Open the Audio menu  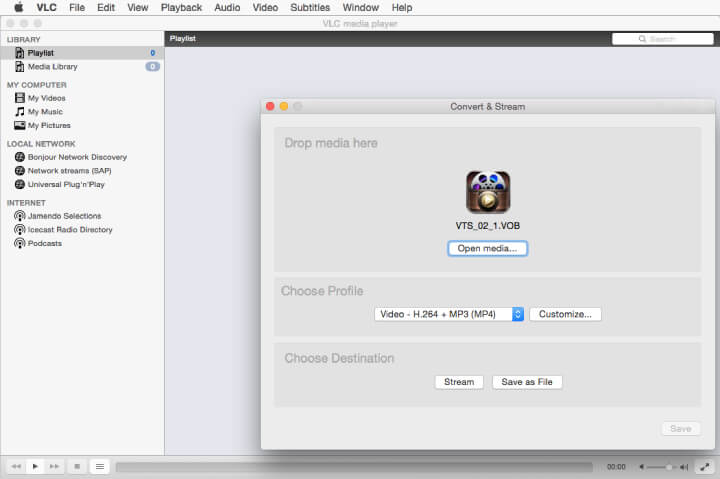227,8
